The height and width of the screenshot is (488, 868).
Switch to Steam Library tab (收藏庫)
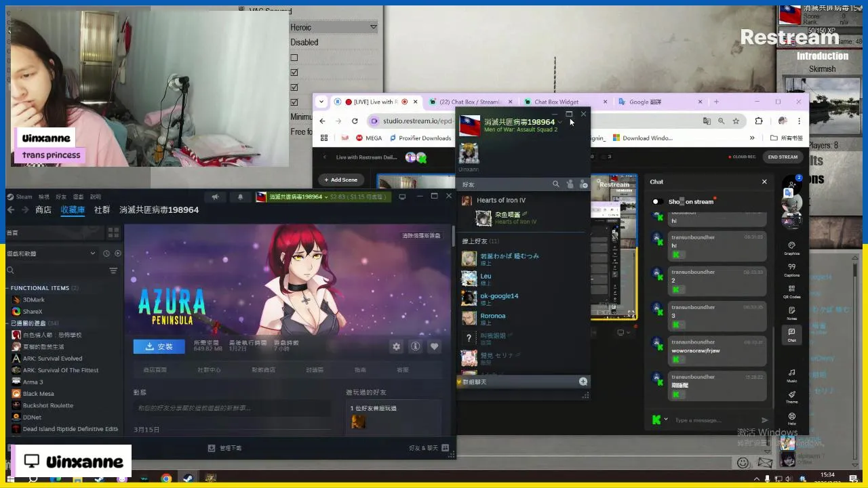73,210
